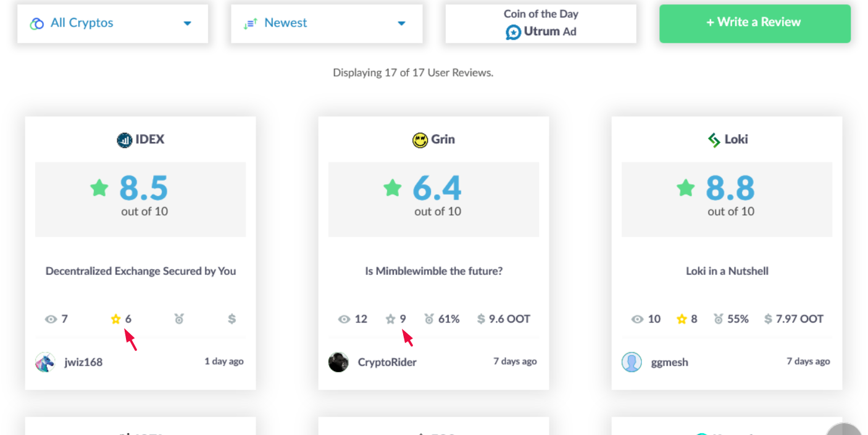
Task: Open review Is Mimblewimble the future?
Action: tap(434, 271)
